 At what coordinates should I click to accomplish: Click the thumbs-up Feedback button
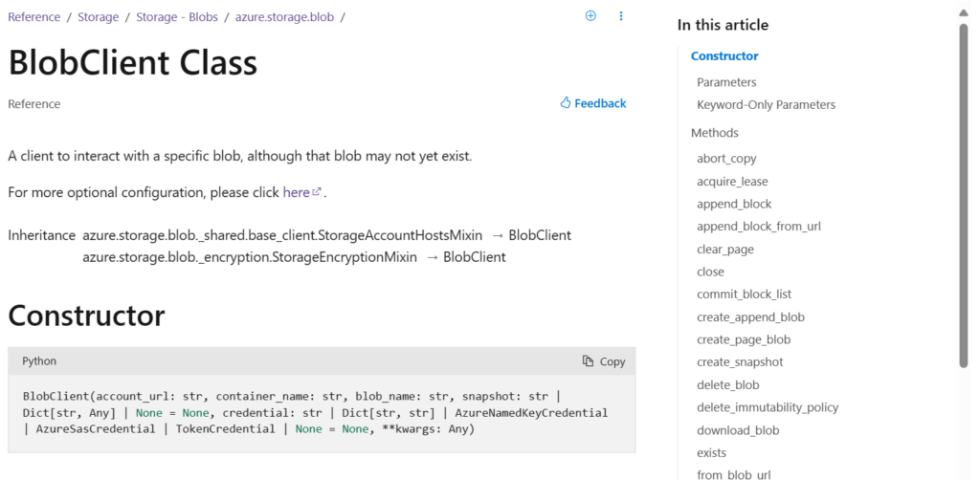click(593, 103)
